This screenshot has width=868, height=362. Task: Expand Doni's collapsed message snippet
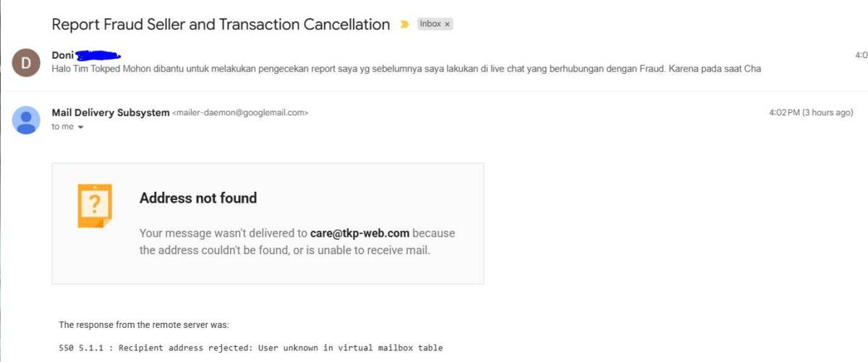click(x=405, y=70)
